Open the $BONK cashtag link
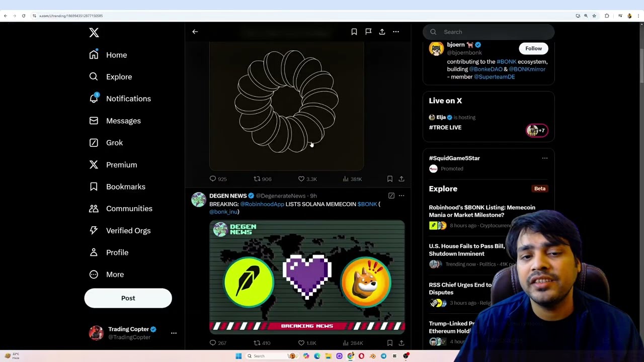 [367, 204]
